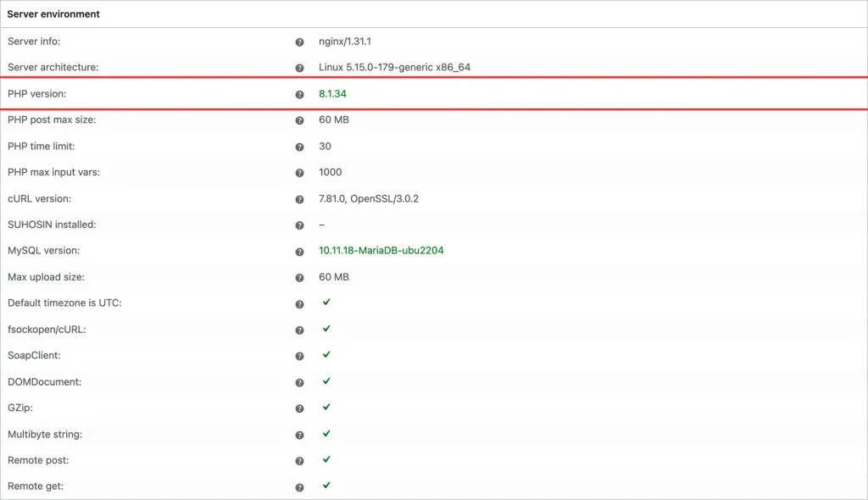Screen dimensions: 868x500
Task: Click the Max upload size label
Action: 46,277
